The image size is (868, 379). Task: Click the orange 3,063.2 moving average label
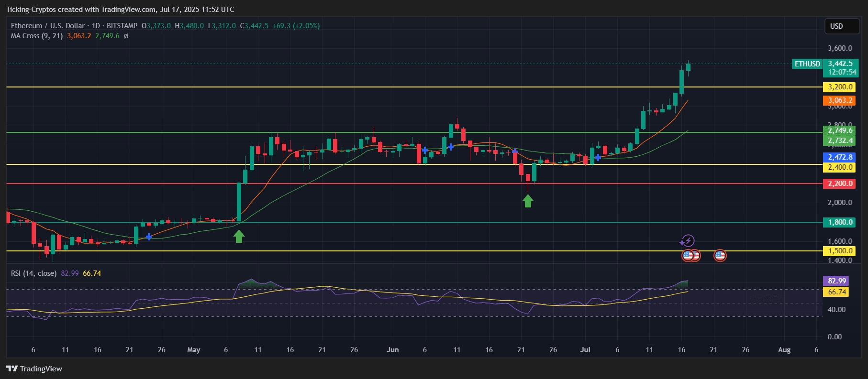[x=840, y=100]
